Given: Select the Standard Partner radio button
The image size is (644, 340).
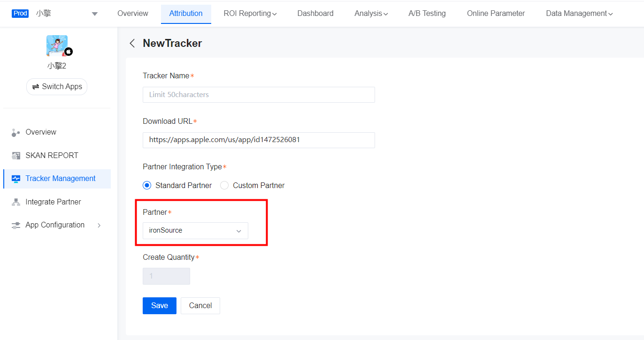Looking at the screenshot, I should click(147, 185).
